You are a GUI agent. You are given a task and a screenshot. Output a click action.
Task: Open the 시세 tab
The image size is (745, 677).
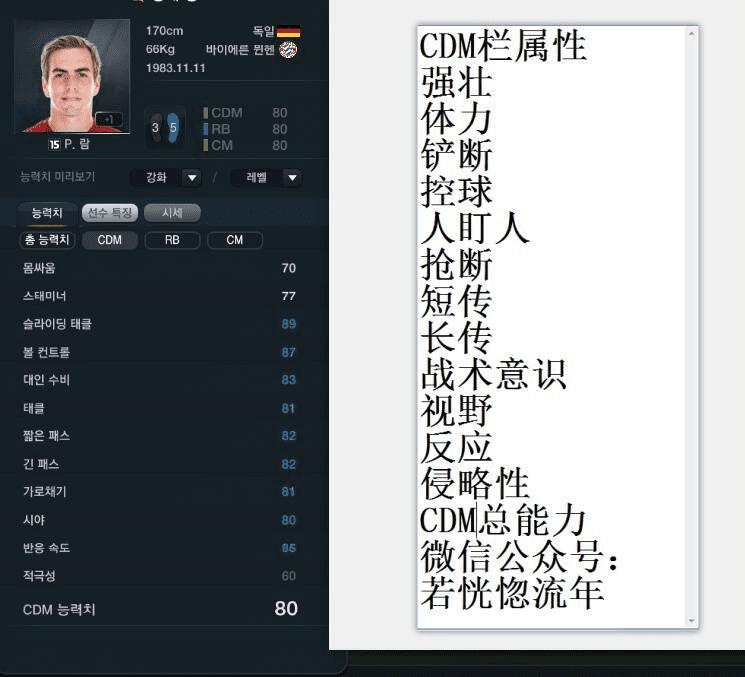click(172, 213)
